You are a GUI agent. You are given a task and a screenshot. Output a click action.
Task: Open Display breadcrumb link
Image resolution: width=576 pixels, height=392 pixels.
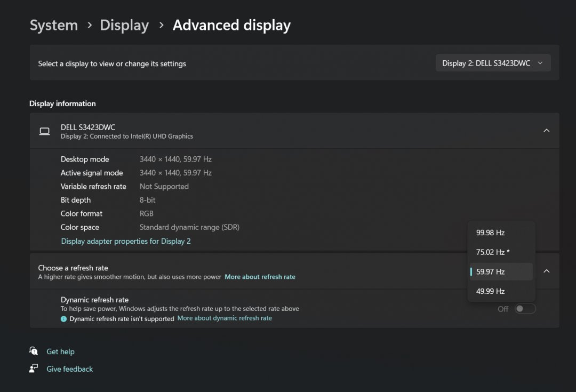(124, 26)
